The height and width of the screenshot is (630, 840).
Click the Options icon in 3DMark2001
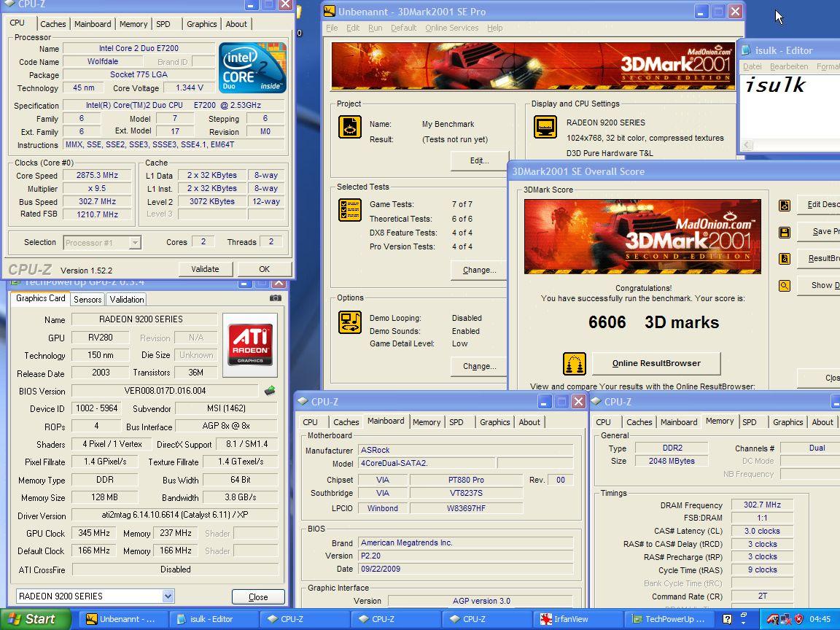click(350, 322)
